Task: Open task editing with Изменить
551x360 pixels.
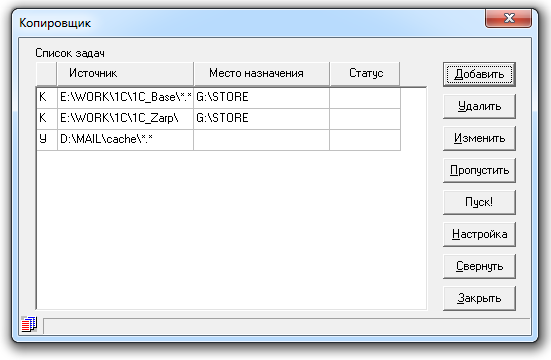Action: click(x=479, y=138)
